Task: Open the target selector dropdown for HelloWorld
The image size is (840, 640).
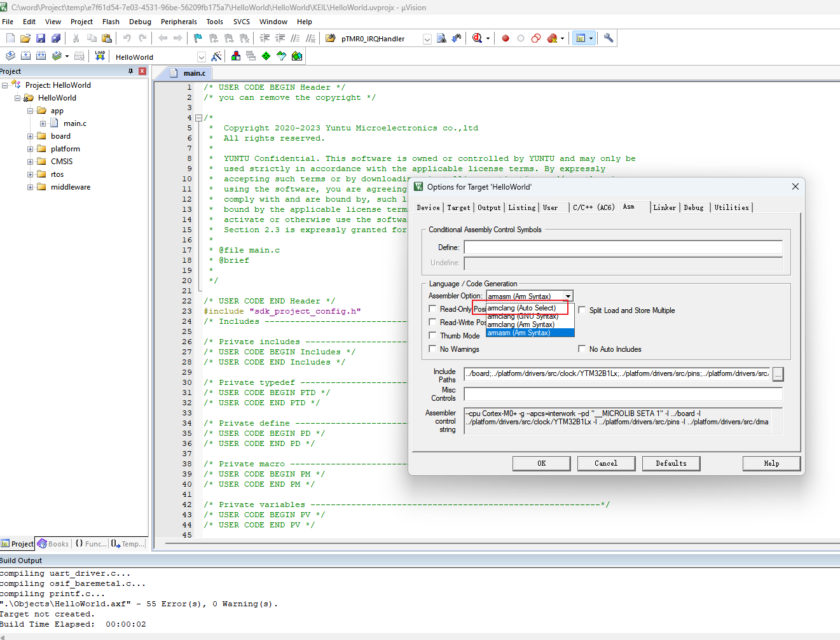Action: tap(201, 57)
